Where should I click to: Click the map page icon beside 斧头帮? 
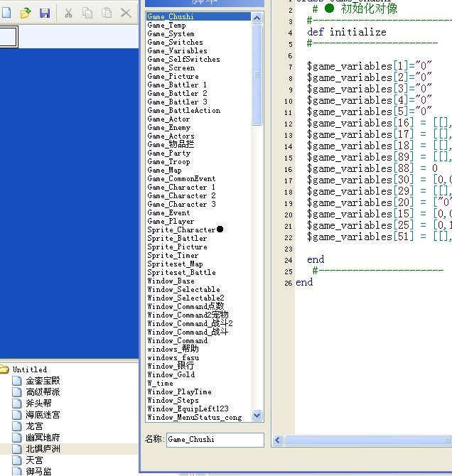[x=17, y=403]
